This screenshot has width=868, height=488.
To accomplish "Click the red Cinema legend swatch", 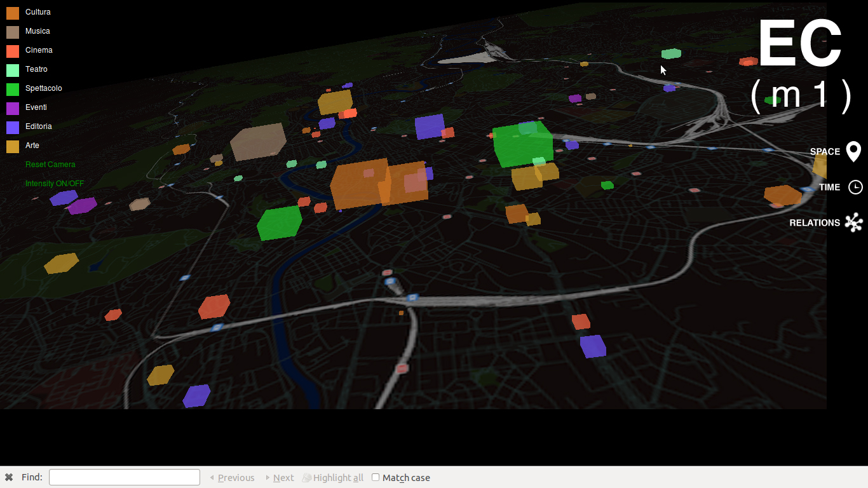I will 13,51.
